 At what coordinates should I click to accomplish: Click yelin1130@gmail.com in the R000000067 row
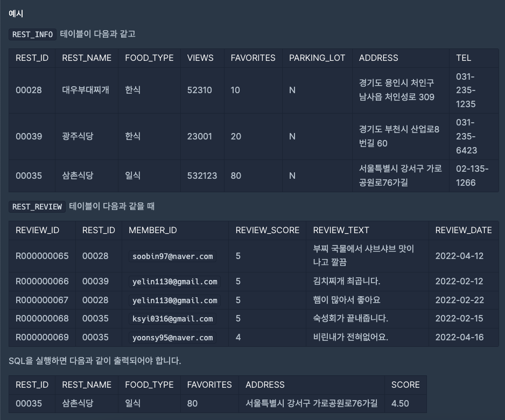click(x=174, y=300)
